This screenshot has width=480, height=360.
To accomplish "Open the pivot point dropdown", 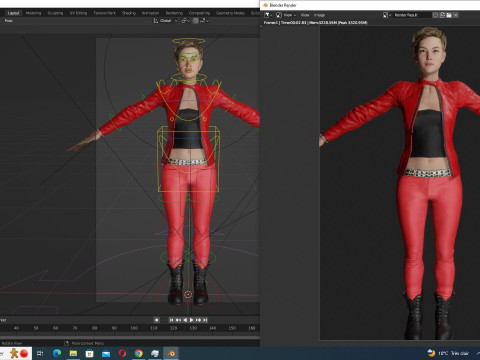I will [x=185, y=21].
